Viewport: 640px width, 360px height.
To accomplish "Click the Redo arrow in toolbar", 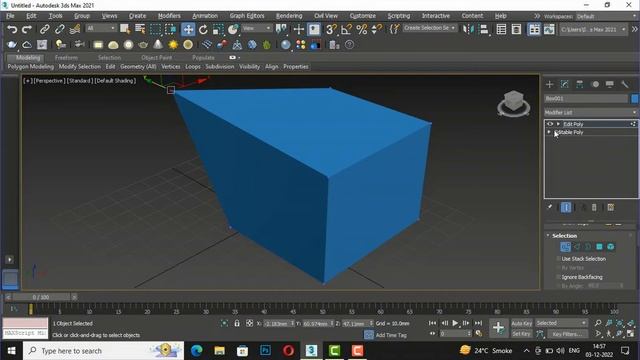I will point(27,29).
